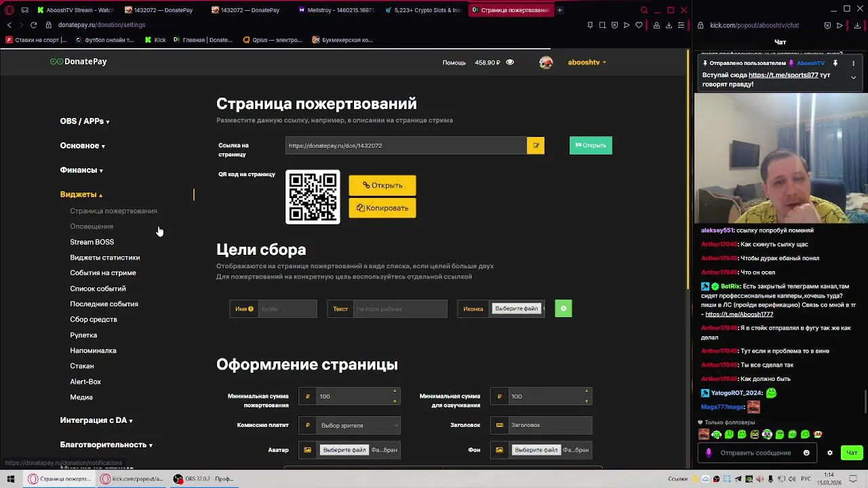Click the edit donation link icon

tap(536, 146)
